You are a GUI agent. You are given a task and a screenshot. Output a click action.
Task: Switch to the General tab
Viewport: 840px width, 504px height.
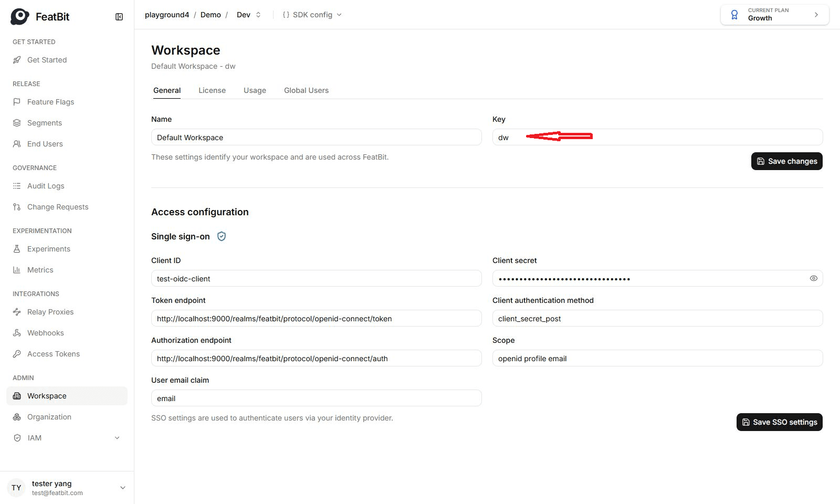click(x=167, y=90)
